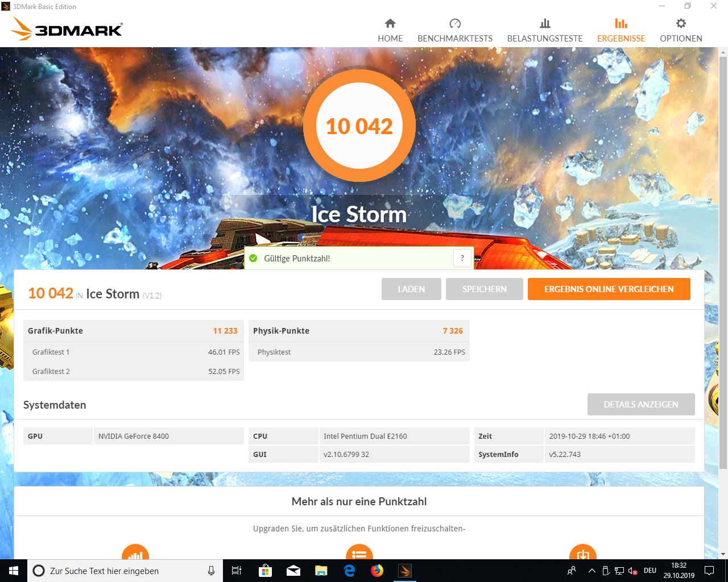Click the muted volume tray icon
728x582 pixels.
click(633, 571)
